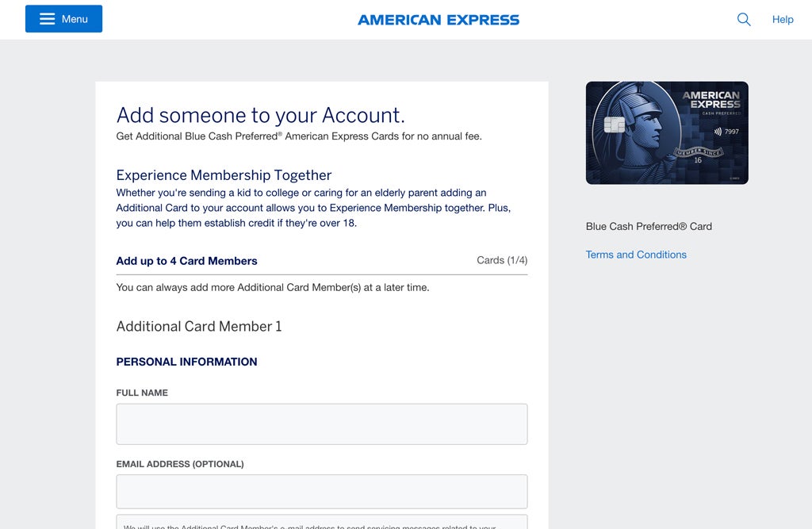Open the hamburger Menu button
812x529 pixels.
pyautogui.click(x=63, y=19)
